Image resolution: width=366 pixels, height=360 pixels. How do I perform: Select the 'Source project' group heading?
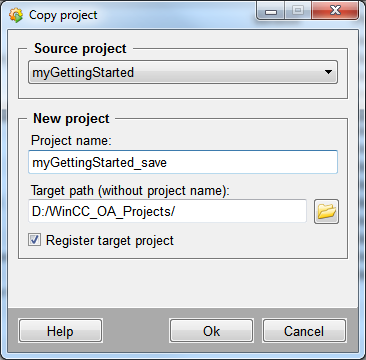[80, 49]
